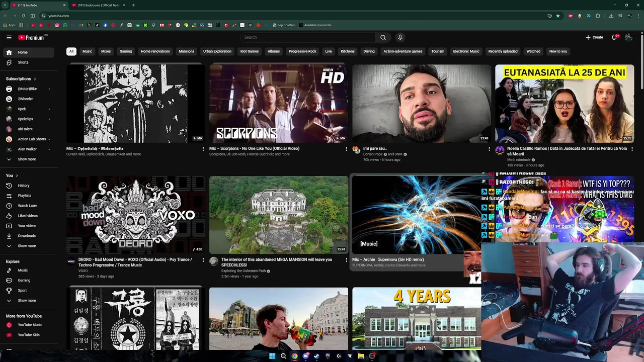
Task: Start voice search with microphone icon
Action: coord(400,37)
